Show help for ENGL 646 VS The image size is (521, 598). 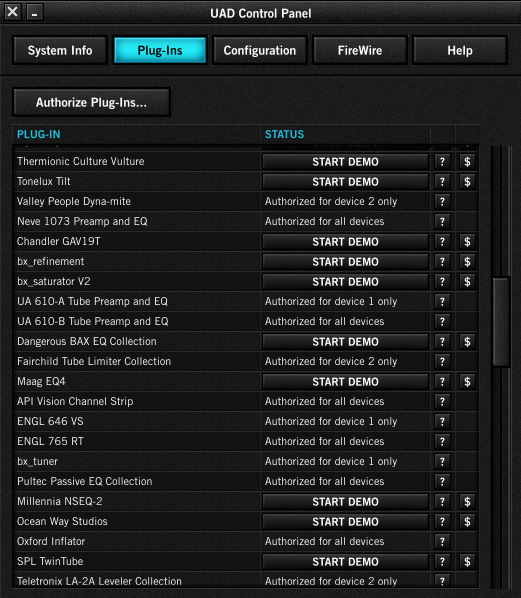[x=442, y=421]
